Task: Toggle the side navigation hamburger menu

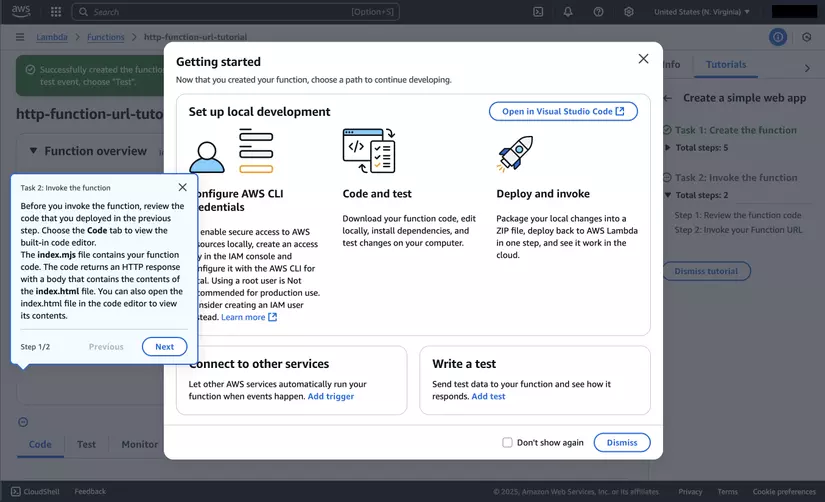Action: (x=20, y=37)
